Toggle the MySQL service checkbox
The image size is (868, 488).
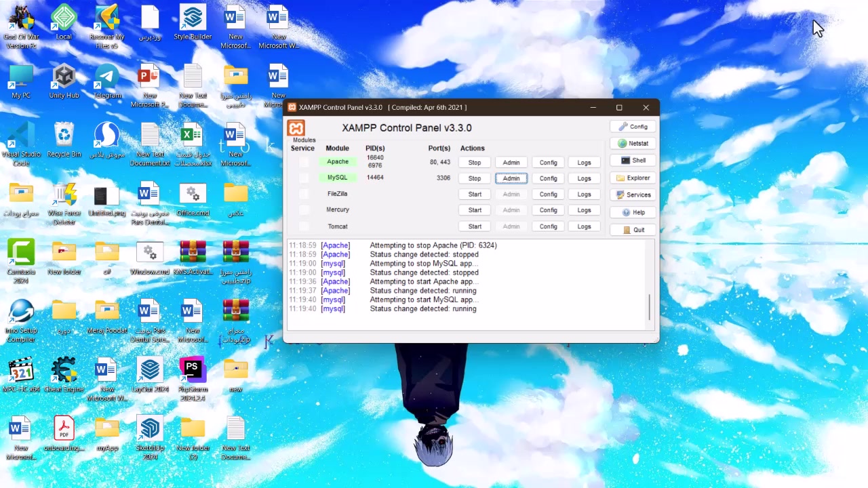303,178
